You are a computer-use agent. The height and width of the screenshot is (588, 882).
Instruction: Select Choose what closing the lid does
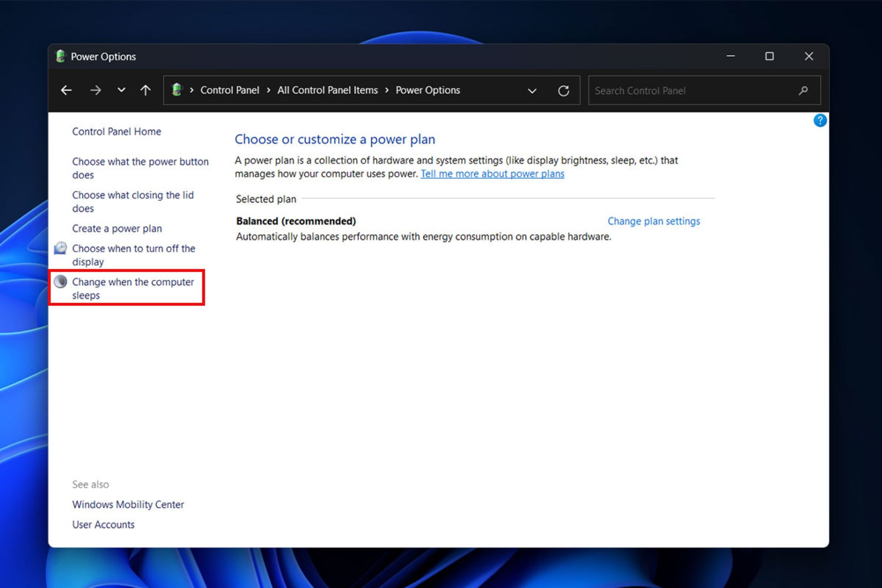coord(135,202)
